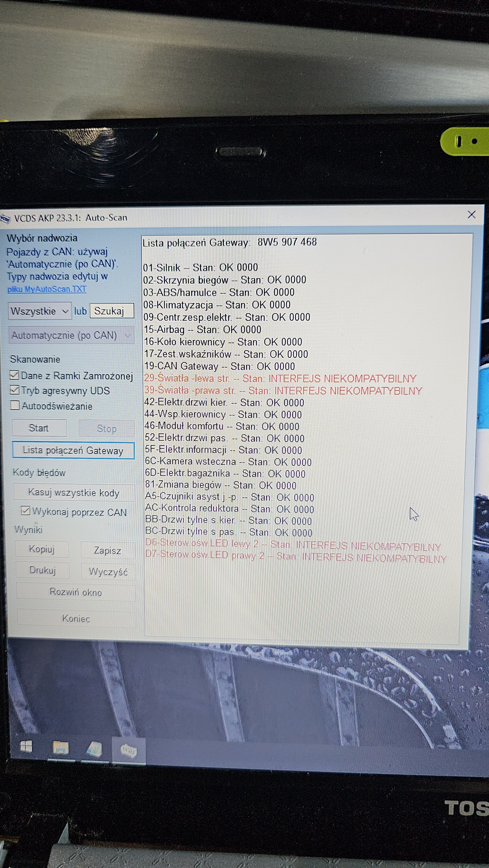489x868 pixels.
Task: Select the 08-Klimatyzacja line
Action: pyautogui.click(x=217, y=305)
